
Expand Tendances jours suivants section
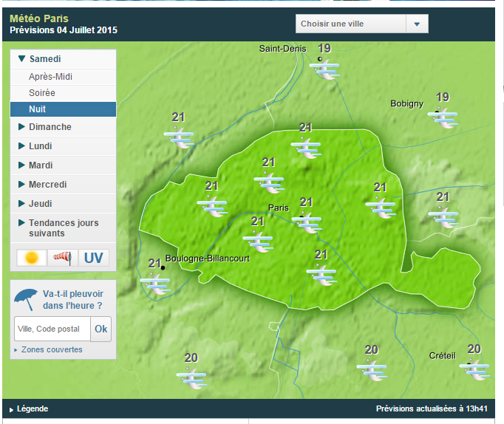coord(63,228)
